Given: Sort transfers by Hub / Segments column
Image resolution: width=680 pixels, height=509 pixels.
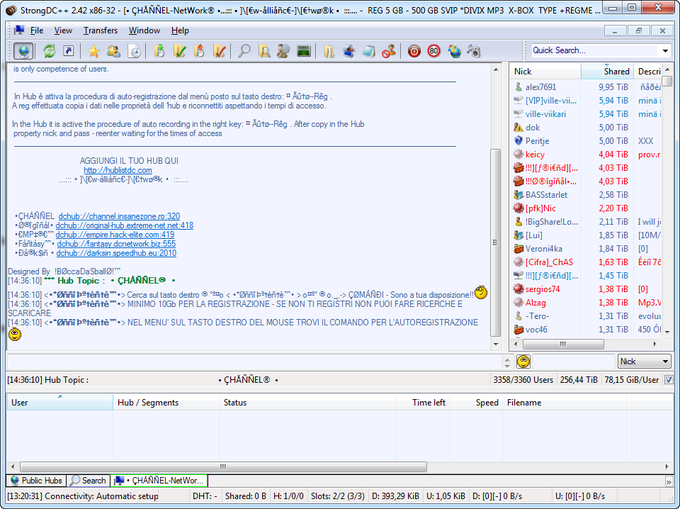Looking at the screenshot, I should 166,402.
